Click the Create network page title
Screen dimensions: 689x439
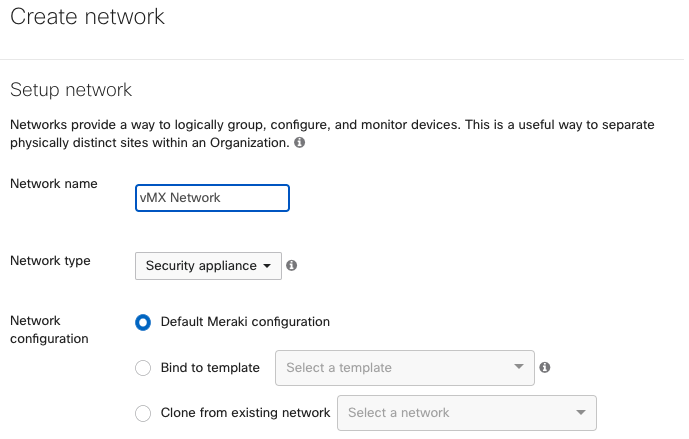pos(87,17)
